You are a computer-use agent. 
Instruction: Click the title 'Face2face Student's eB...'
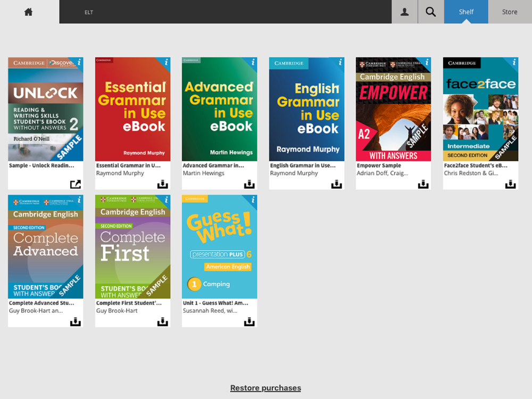click(476, 165)
